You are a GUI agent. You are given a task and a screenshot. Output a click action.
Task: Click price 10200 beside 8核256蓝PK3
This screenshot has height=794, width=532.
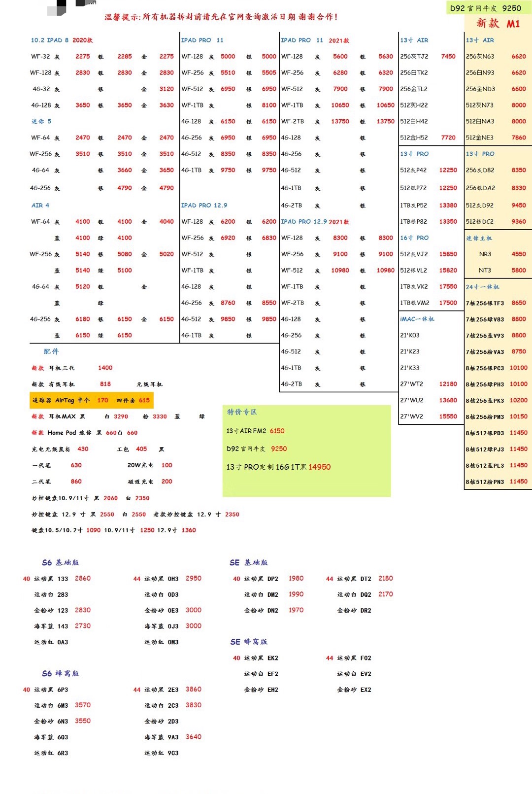click(x=519, y=400)
